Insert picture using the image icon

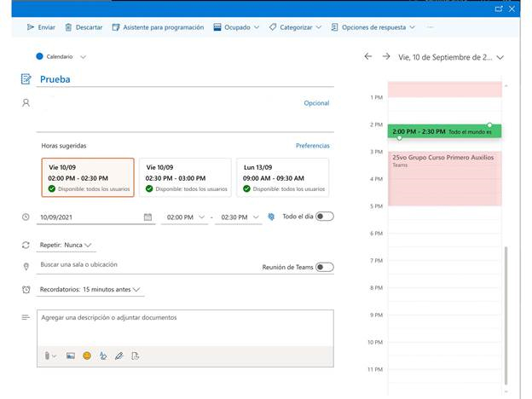click(x=71, y=356)
